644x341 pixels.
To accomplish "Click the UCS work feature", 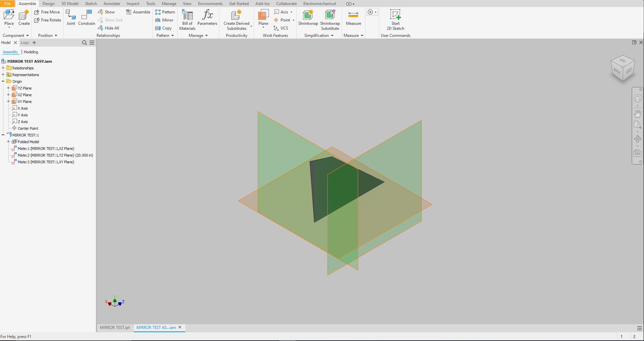I will 281,28.
